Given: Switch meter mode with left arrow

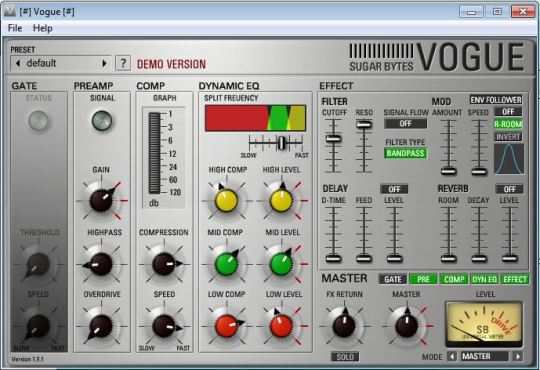Looking at the screenshot, I should 452,356.
